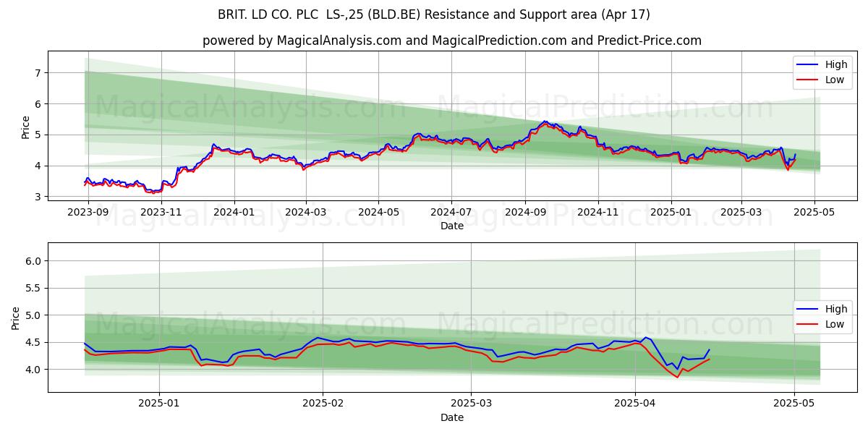
Task: Click 'Low' in the lower chart legend
Action: coord(835,324)
